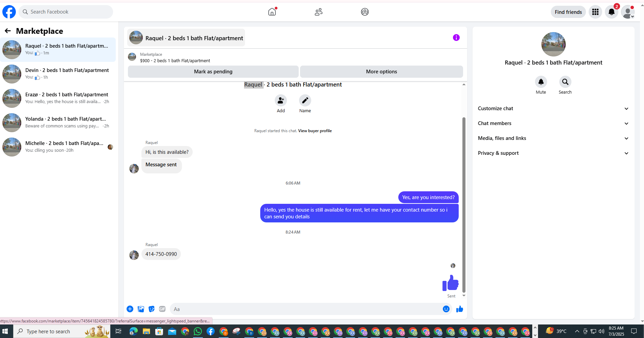Viewport: 644px width, 338px height.
Task: Open the Home feed icon
Action: pyautogui.click(x=272, y=12)
